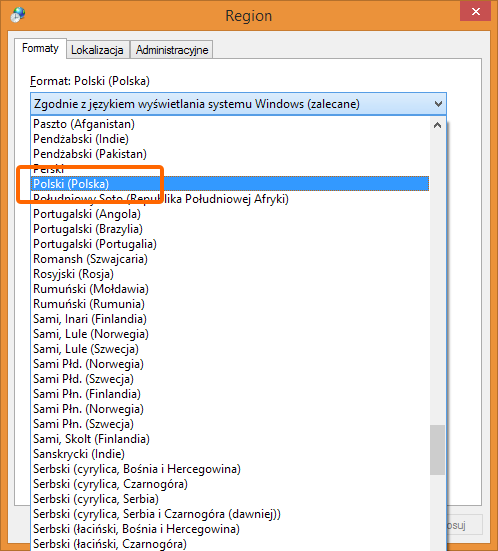This screenshot has width=498, height=551.
Task: Click the Region globe icon in title bar
Action: point(18,15)
